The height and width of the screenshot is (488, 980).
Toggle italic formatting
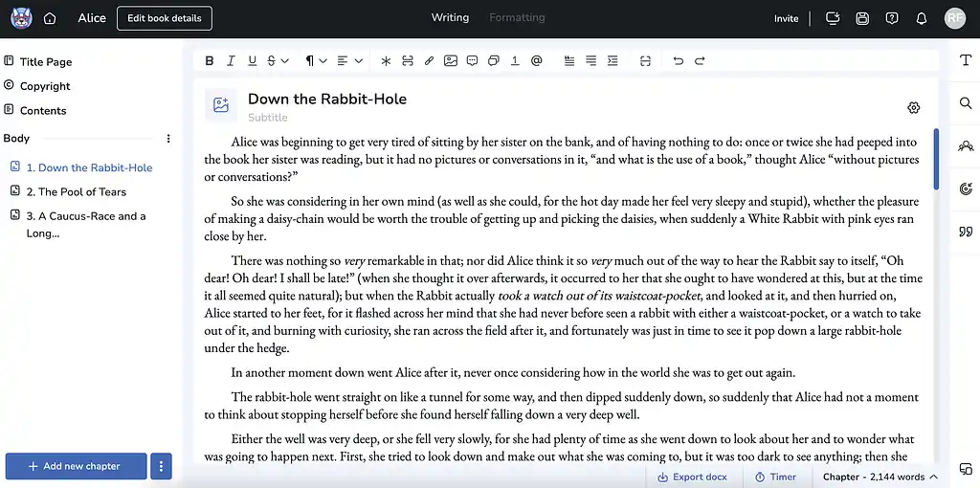pyautogui.click(x=231, y=60)
